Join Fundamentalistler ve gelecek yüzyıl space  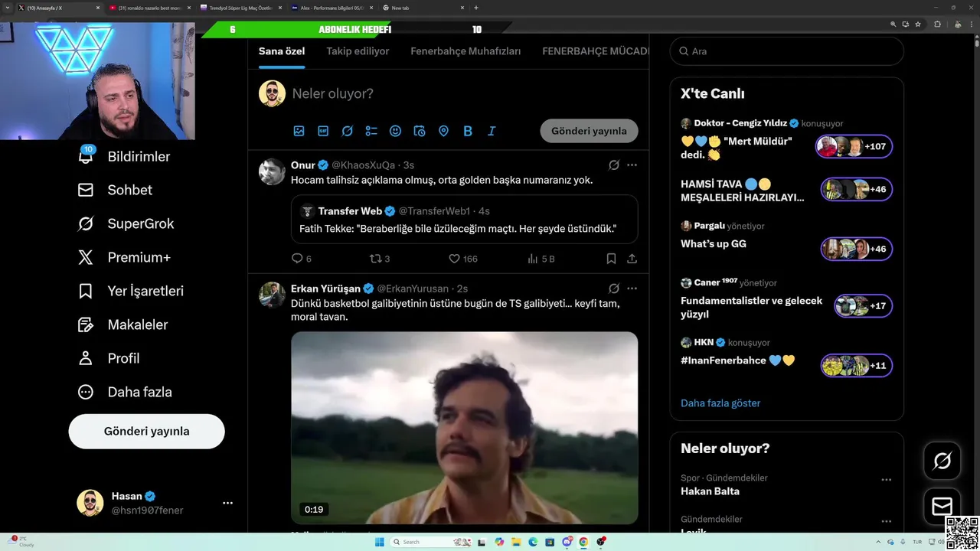pyautogui.click(x=863, y=306)
